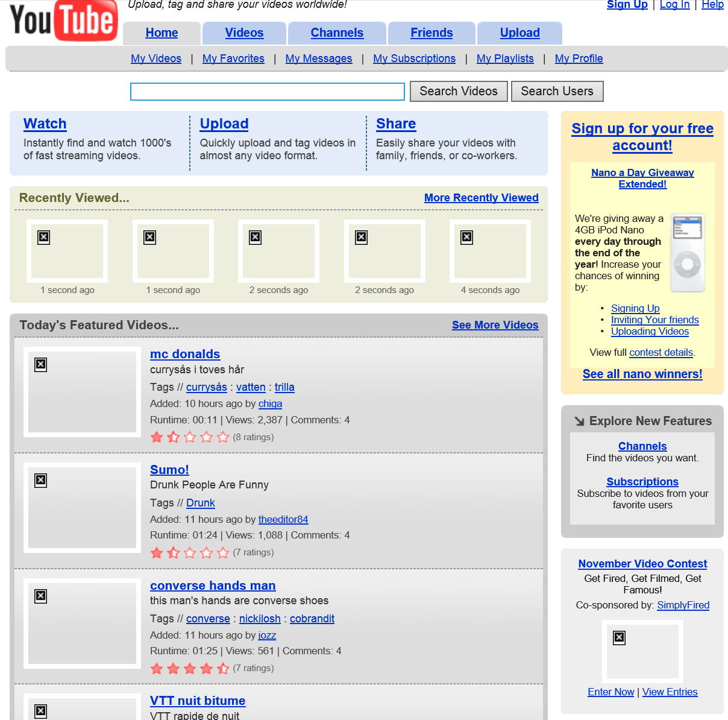Click the first star on Sumo! rating
This screenshot has height=720, width=728.
pyautogui.click(x=157, y=552)
